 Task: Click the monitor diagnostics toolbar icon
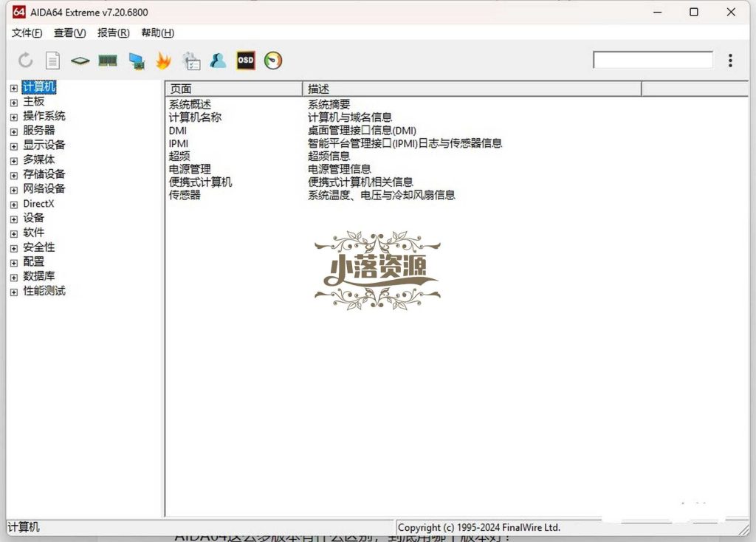[137, 61]
